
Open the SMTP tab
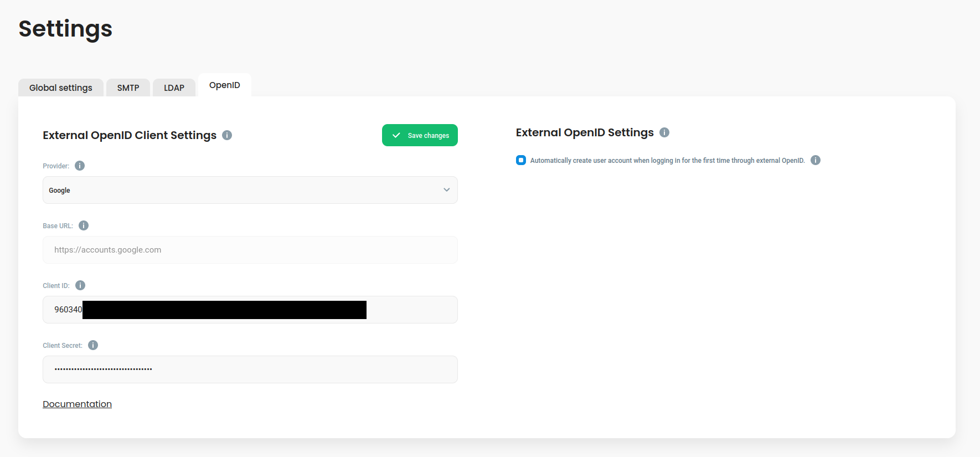(x=128, y=88)
